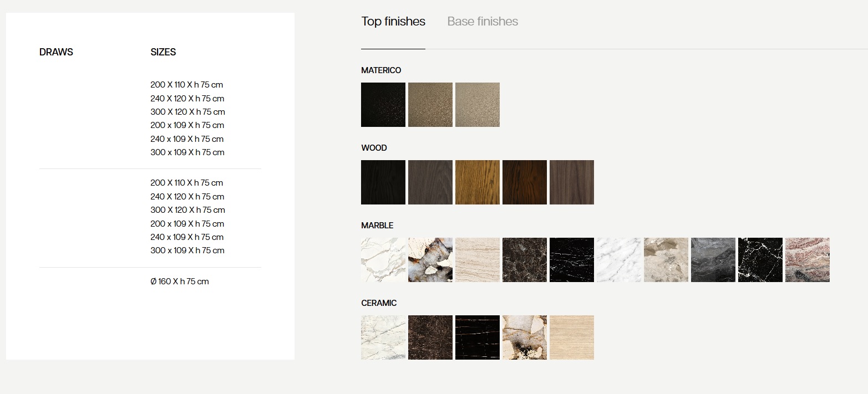Select the beige striped third Marble swatch
Screen dimensions: 868x394
pyautogui.click(x=478, y=260)
